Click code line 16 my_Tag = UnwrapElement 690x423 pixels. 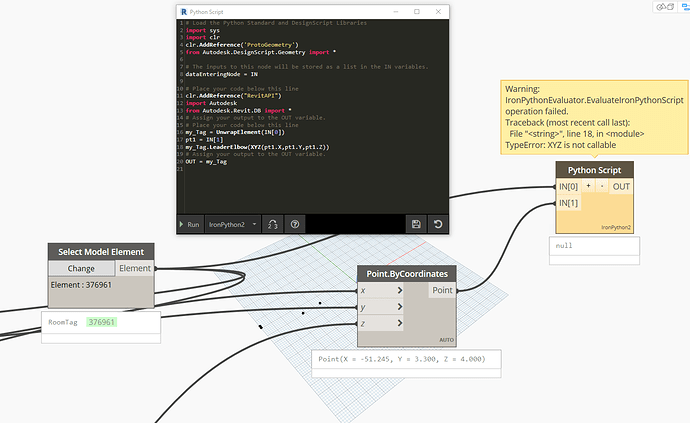[235, 132]
